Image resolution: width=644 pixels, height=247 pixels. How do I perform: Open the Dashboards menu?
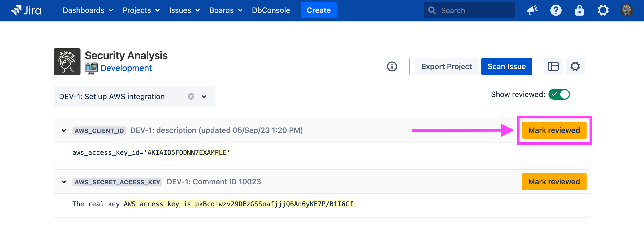tap(87, 10)
